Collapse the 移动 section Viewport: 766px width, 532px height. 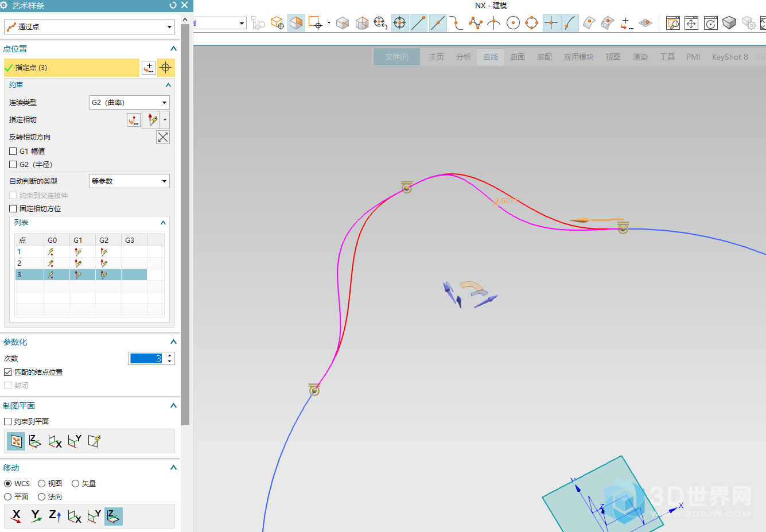(x=173, y=468)
